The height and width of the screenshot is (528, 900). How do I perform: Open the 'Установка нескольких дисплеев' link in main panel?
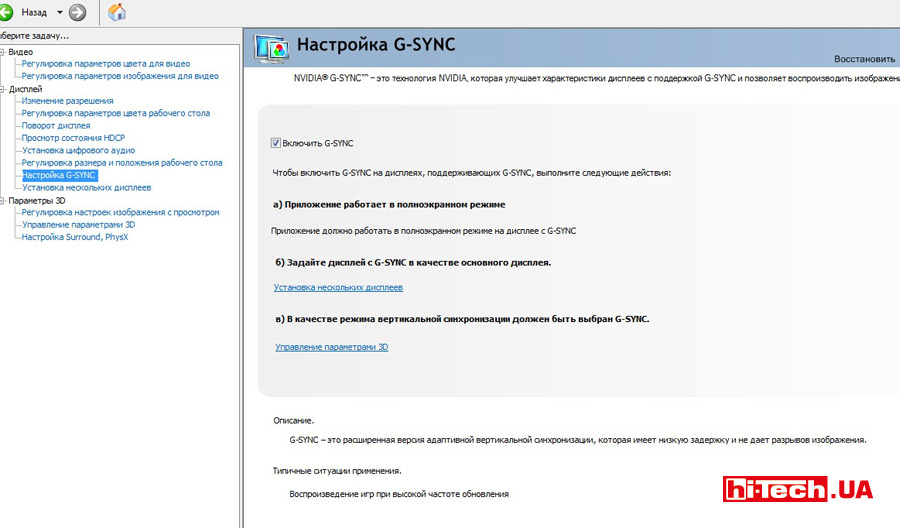pos(338,287)
